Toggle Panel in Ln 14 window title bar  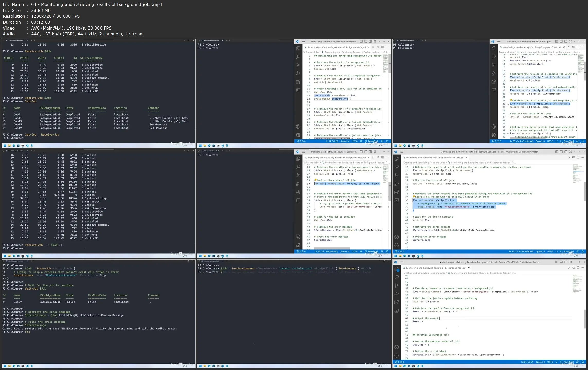pos(366,41)
